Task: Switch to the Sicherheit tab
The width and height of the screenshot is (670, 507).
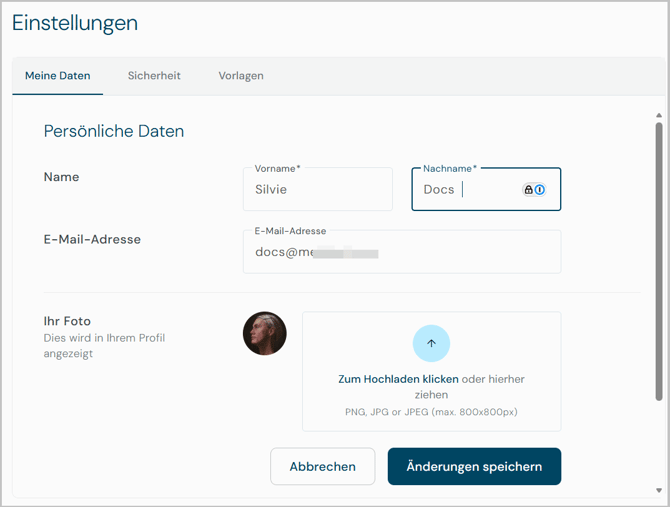Action: click(x=154, y=76)
